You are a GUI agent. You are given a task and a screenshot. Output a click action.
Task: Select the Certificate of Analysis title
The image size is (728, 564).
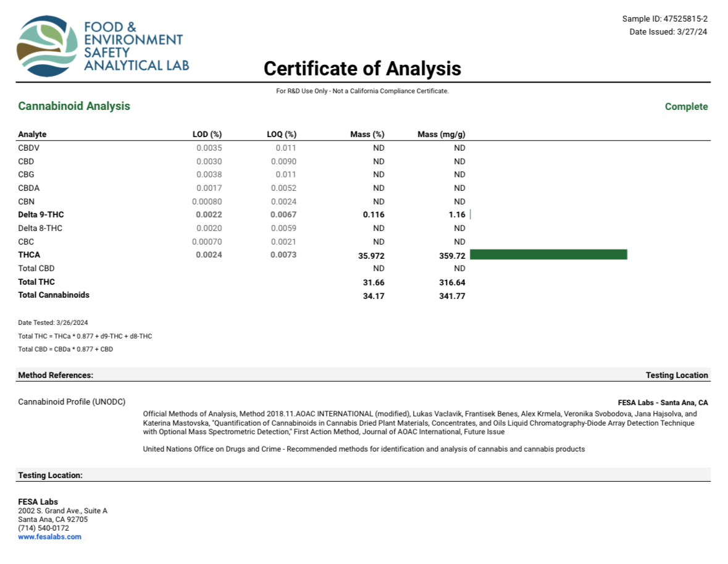click(362, 68)
